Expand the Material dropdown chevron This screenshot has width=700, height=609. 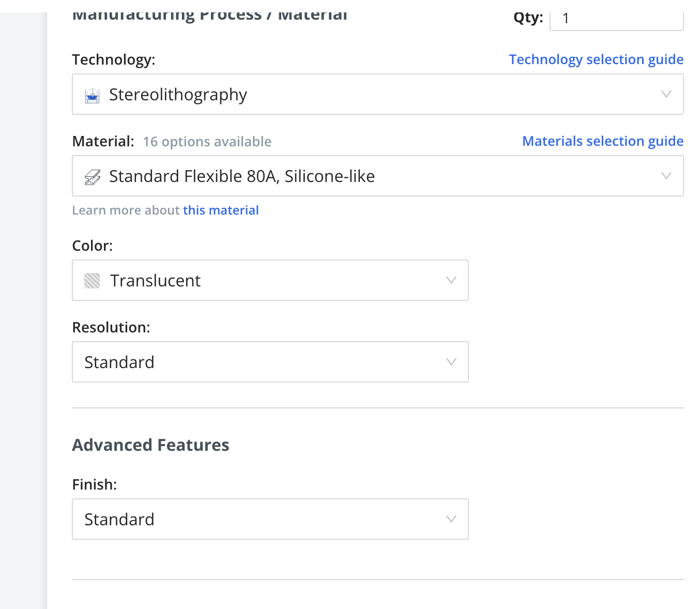pyautogui.click(x=666, y=176)
